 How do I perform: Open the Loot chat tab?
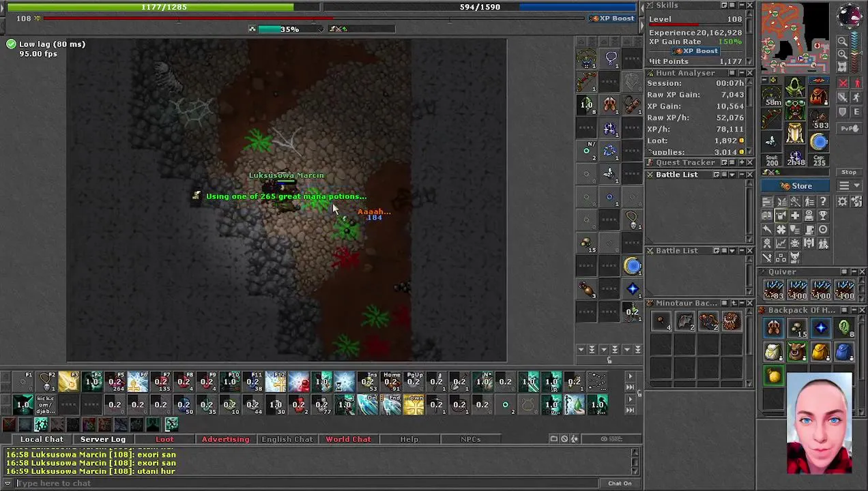(164, 439)
